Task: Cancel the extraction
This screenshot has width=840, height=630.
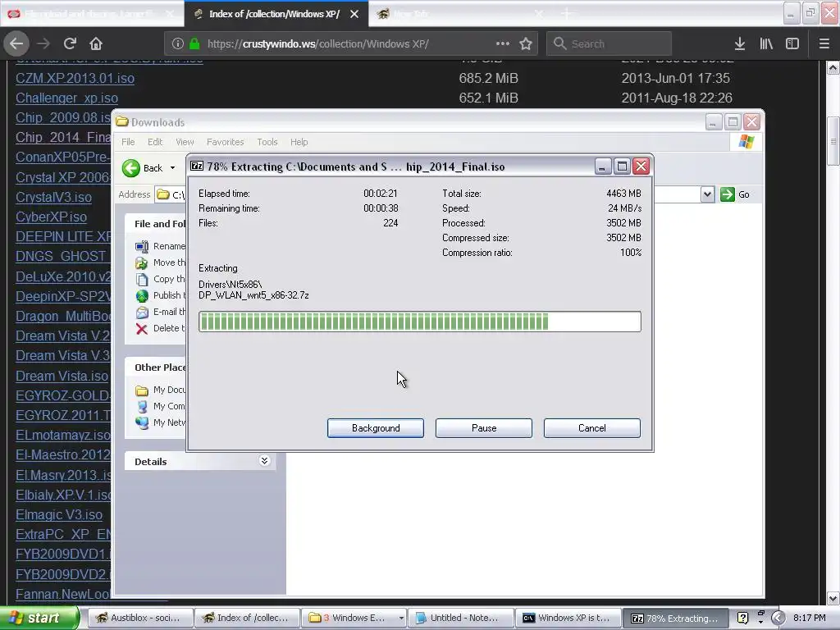Action: (x=592, y=428)
